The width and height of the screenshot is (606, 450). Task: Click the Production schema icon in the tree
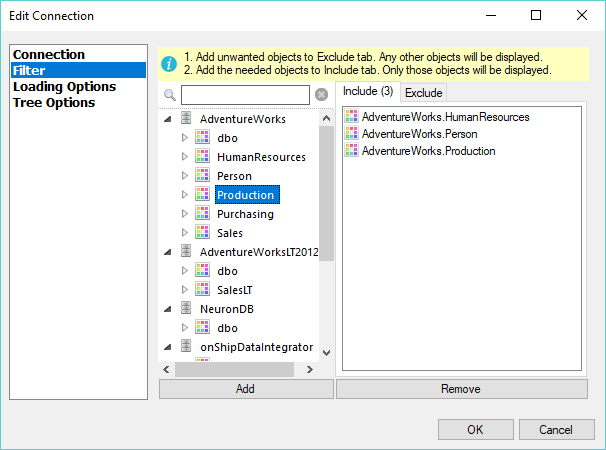tap(203, 194)
